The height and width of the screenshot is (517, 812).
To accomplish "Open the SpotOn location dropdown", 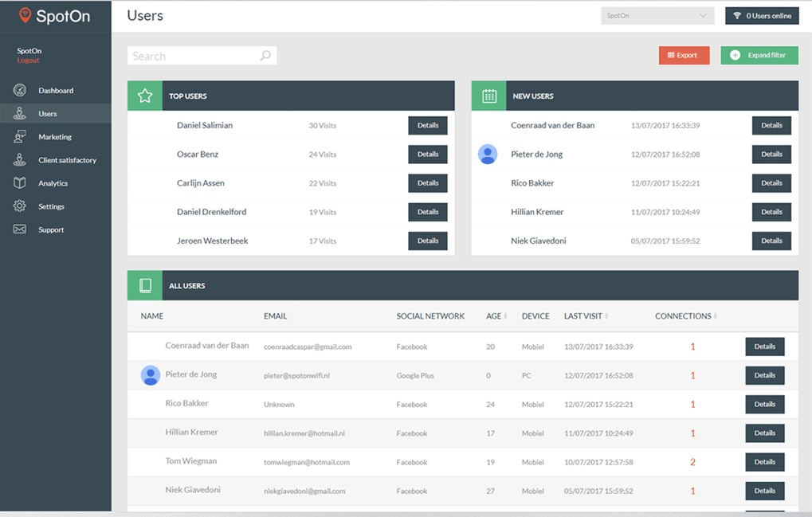I will coord(657,15).
